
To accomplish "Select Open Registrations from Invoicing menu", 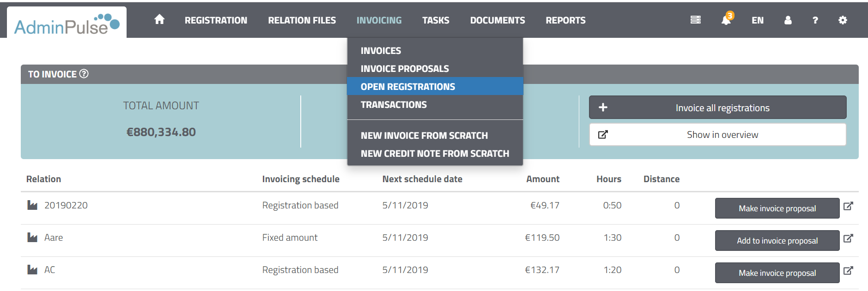I will point(407,87).
